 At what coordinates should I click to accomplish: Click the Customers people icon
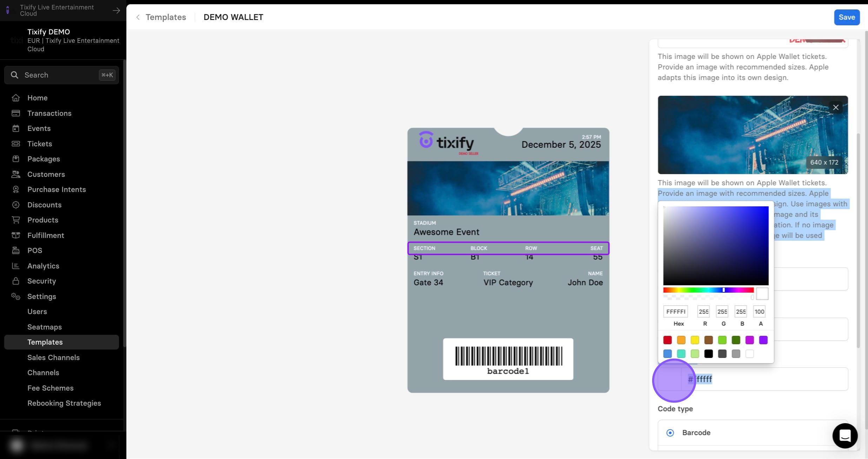[16, 174]
